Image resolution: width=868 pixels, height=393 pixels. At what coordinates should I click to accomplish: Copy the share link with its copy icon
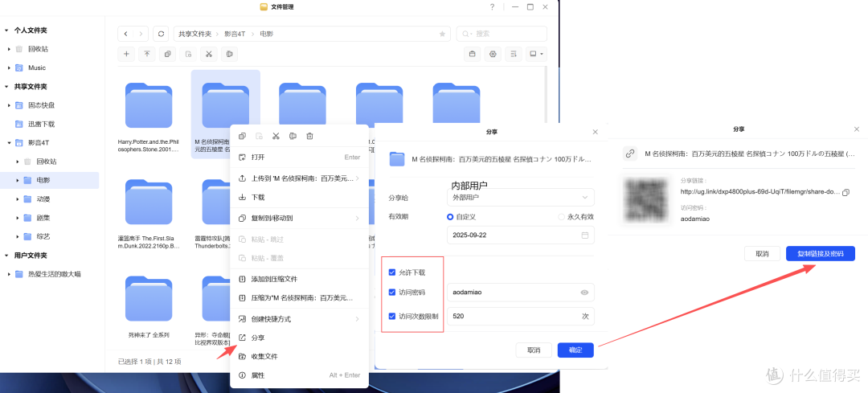point(845,192)
